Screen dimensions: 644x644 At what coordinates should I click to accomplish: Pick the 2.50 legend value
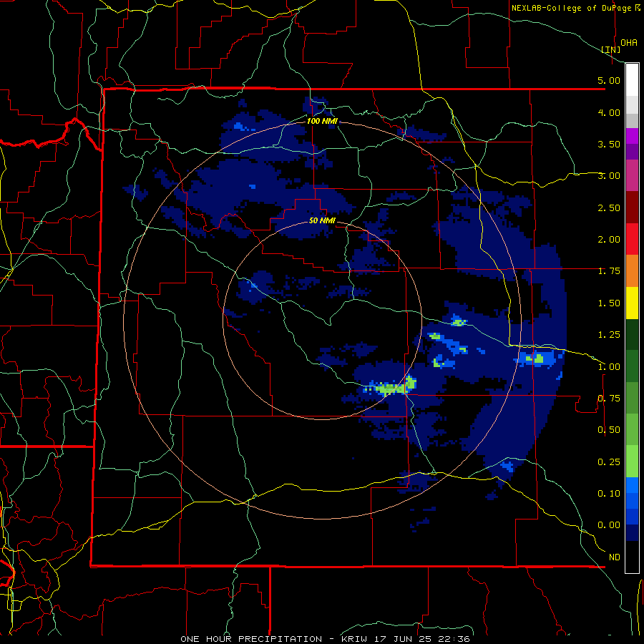609,208
